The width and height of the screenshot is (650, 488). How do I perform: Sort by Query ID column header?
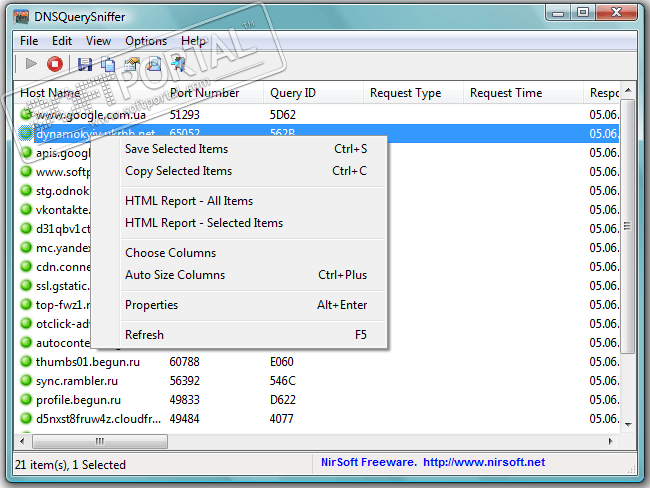click(x=313, y=93)
